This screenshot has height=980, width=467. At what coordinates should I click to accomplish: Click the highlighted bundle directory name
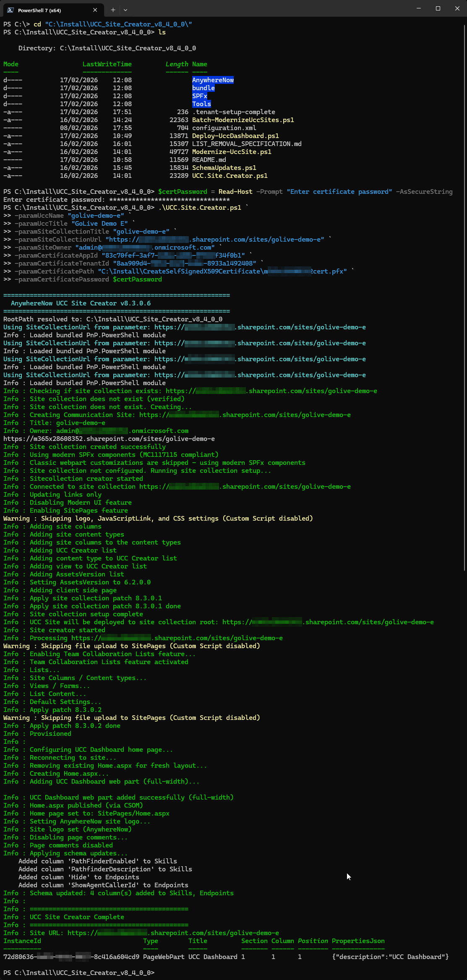(203, 88)
